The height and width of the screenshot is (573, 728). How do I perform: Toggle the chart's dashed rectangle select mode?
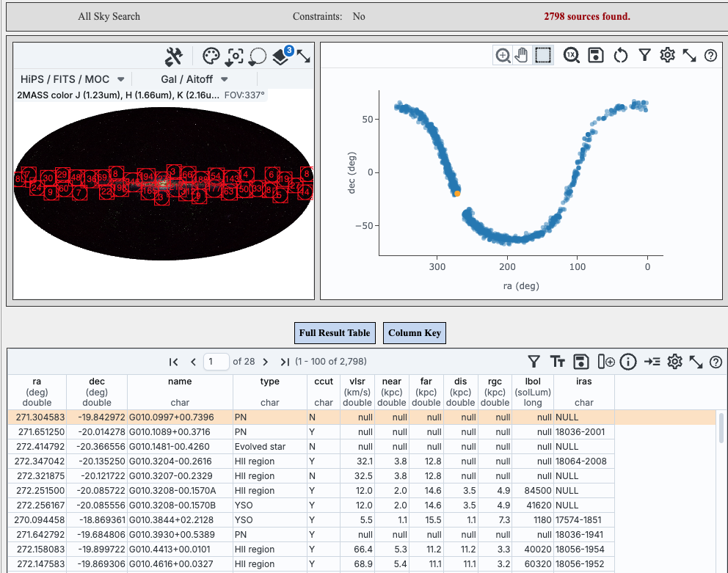click(542, 55)
